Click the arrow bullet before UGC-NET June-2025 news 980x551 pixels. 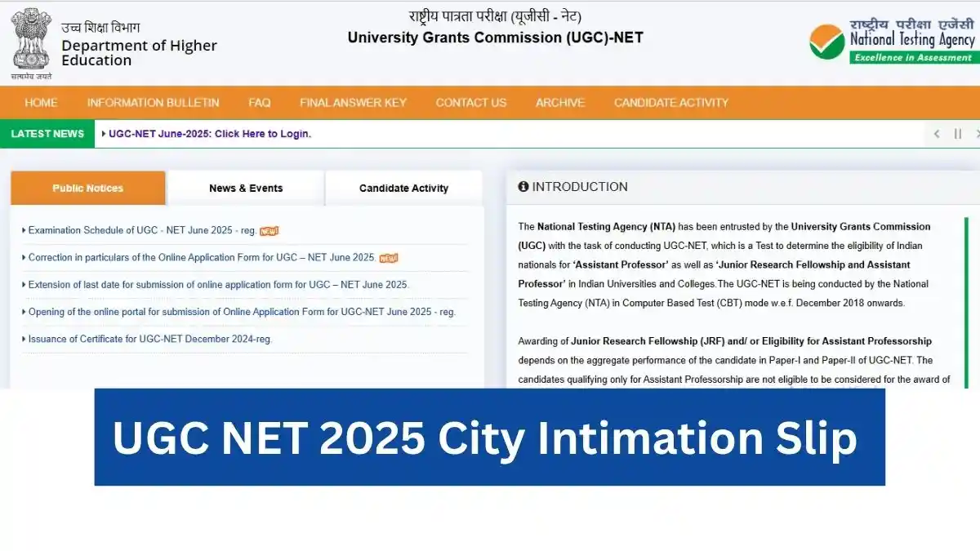pos(104,134)
